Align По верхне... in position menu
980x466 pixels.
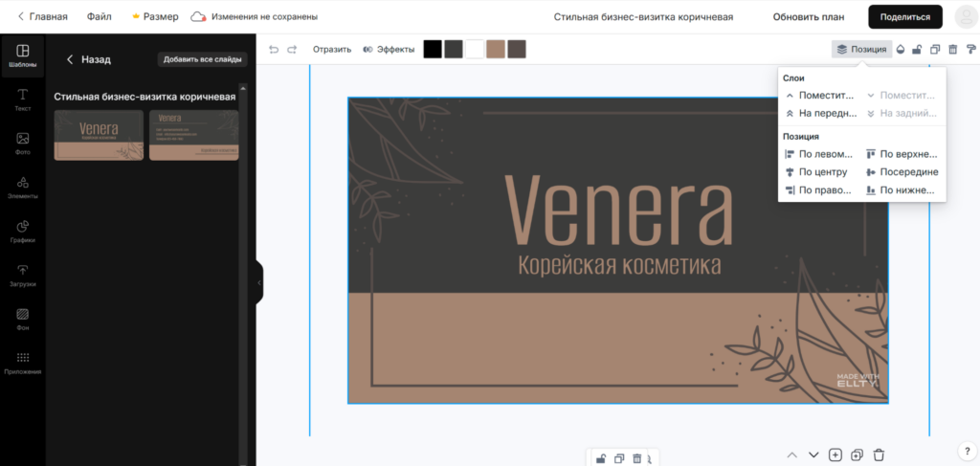902,154
